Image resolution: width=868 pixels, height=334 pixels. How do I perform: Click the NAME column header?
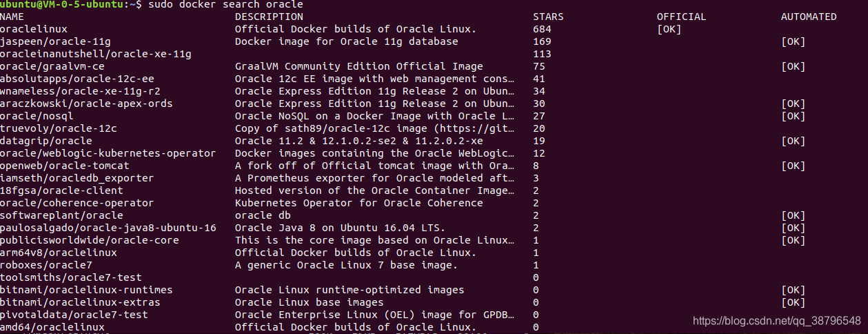coord(12,17)
